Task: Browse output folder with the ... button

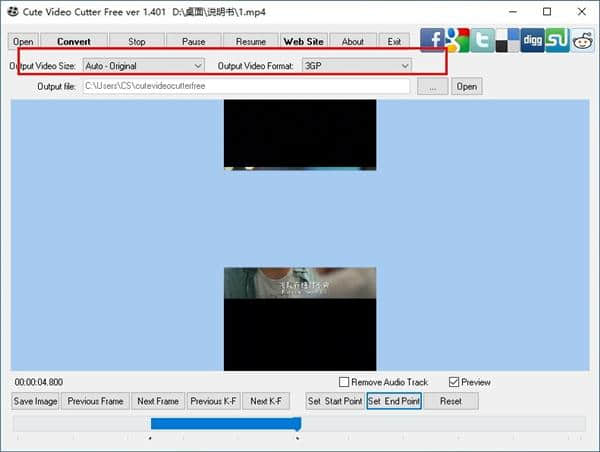Action: pos(432,87)
